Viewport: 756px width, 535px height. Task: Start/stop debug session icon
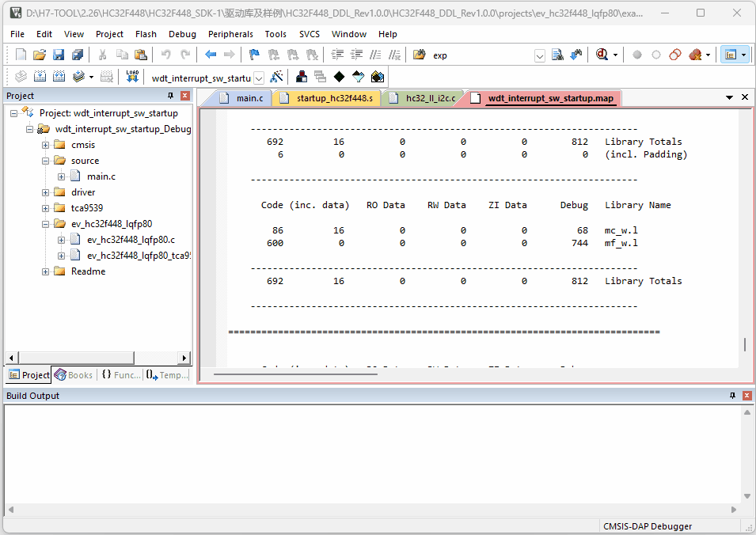click(601, 55)
